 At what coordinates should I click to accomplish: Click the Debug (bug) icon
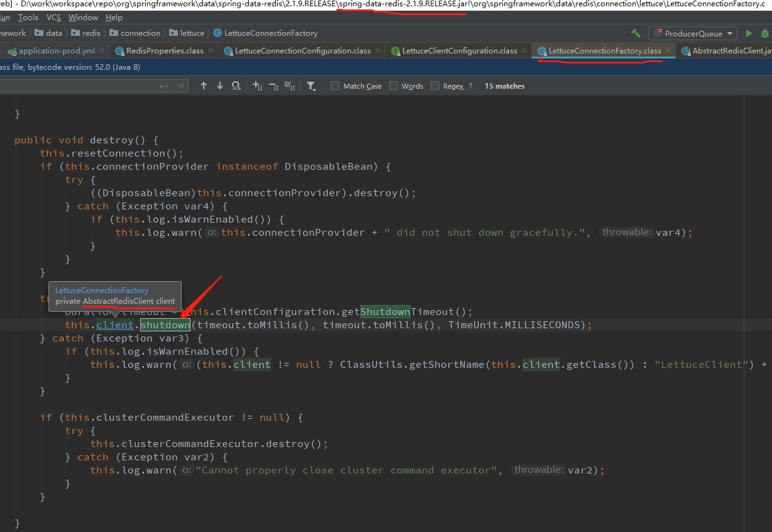click(765, 33)
